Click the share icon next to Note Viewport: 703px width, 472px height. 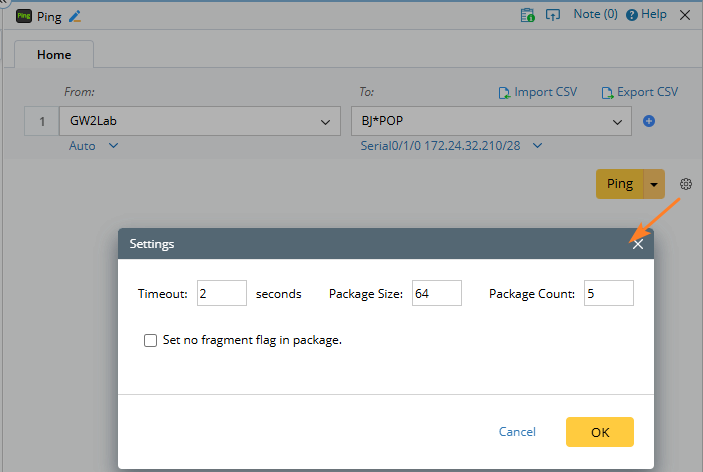click(552, 15)
